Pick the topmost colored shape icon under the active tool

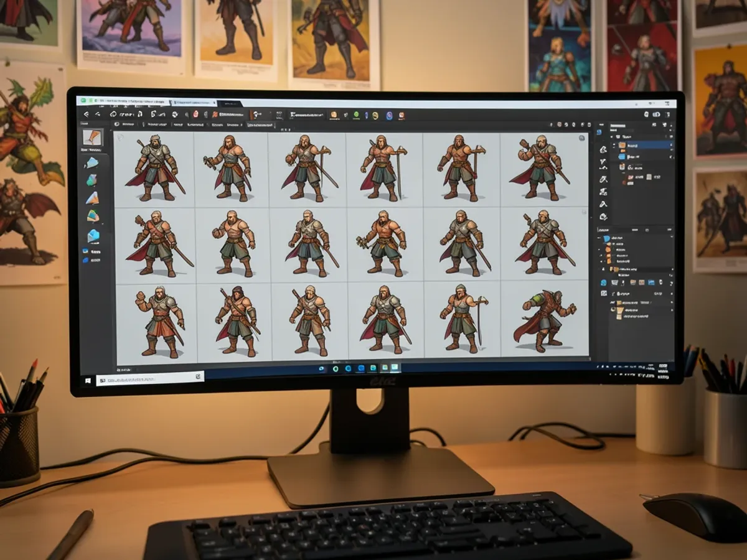[92, 163]
